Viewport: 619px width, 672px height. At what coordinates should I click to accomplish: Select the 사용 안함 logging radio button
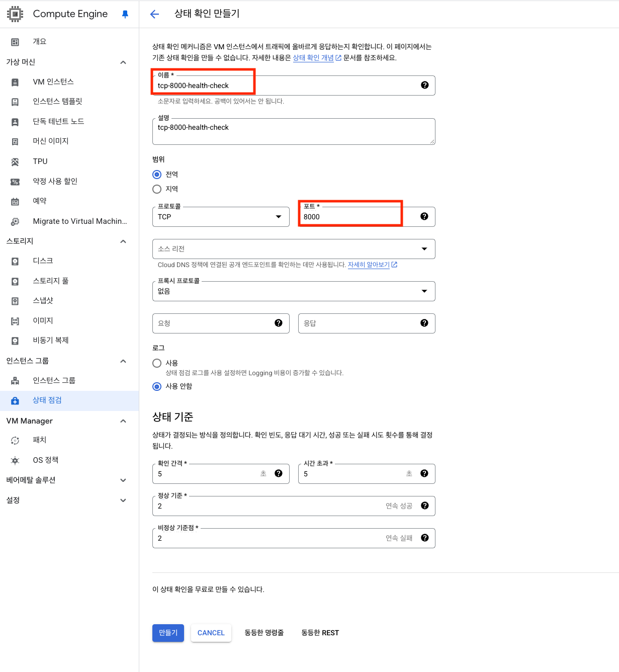(x=157, y=386)
